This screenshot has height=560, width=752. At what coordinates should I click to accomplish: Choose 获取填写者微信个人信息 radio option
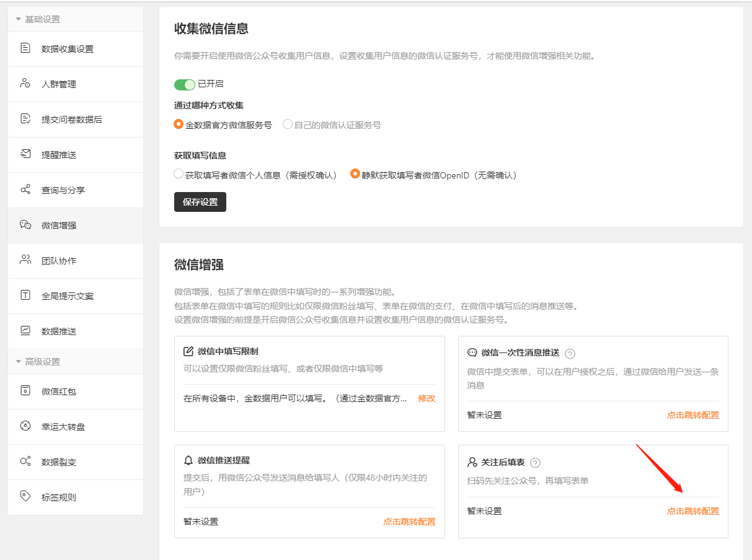[x=179, y=174]
